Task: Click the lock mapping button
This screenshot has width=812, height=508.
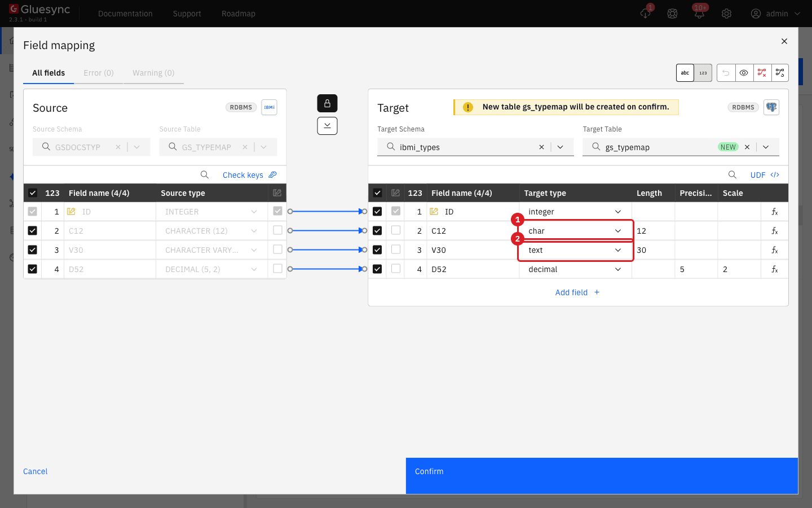Action: coord(327,103)
